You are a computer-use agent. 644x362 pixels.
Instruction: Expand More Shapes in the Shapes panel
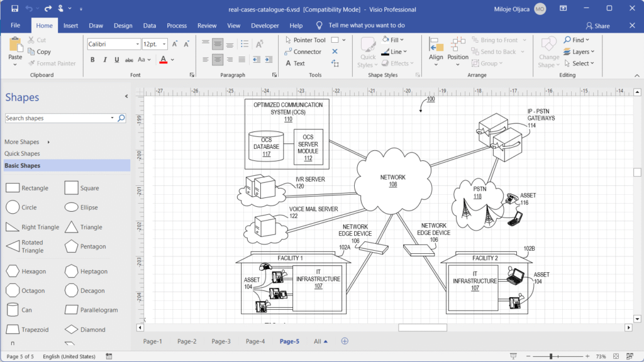[x=22, y=141]
